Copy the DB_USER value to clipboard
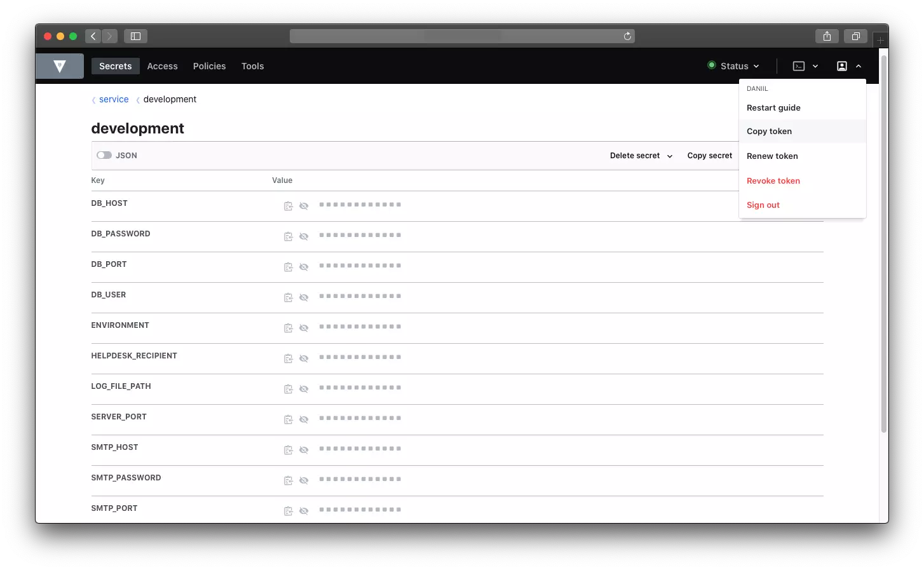Image resolution: width=924 pixels, height=570 pixels. [x=289, y=297]
